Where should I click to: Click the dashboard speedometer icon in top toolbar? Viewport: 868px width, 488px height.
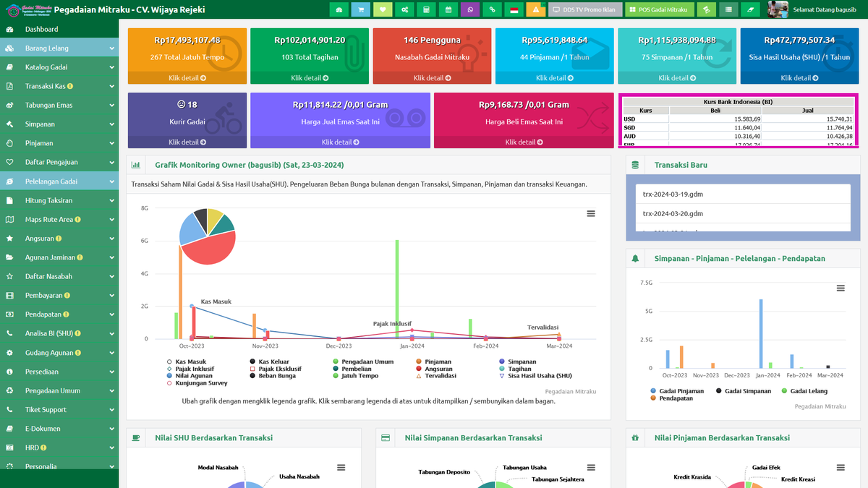(339, 9)
